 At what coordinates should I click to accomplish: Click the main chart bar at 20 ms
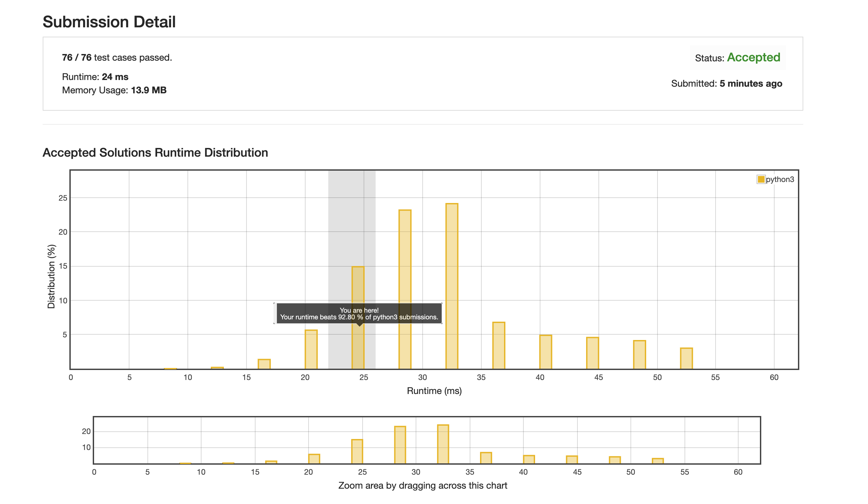(x=311, y=349)
